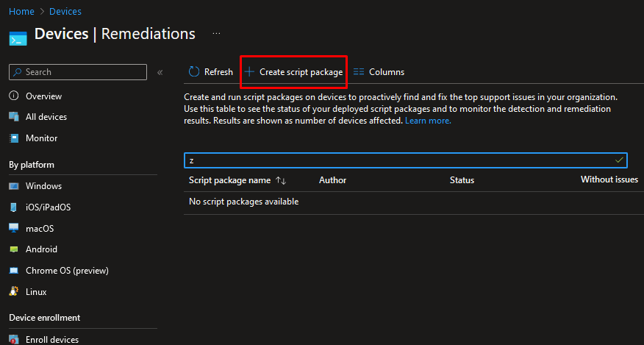Click the Without issues column header

[609, 179]
